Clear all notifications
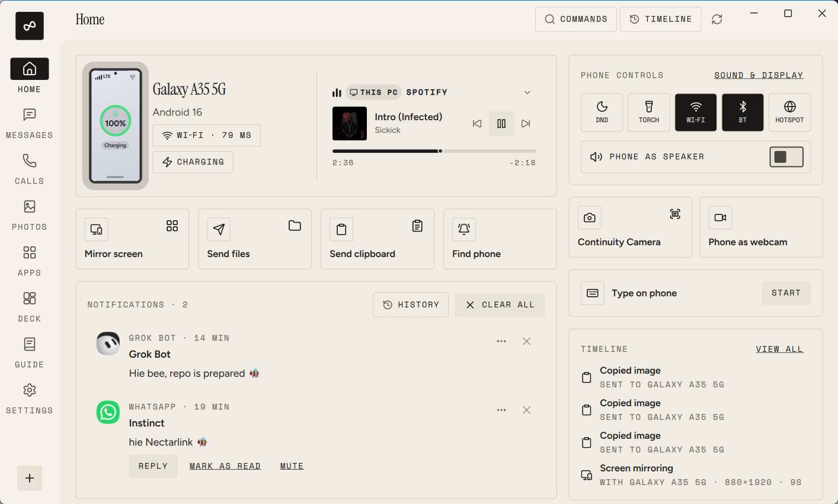 [500, 305]
